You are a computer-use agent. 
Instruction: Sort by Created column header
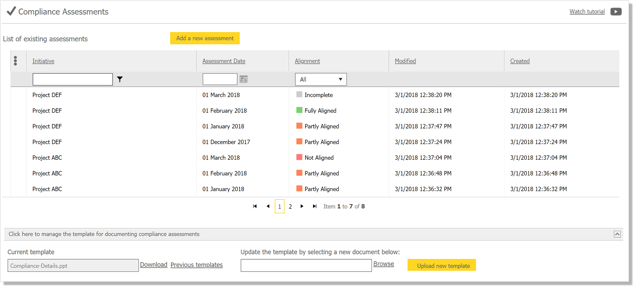520,61
